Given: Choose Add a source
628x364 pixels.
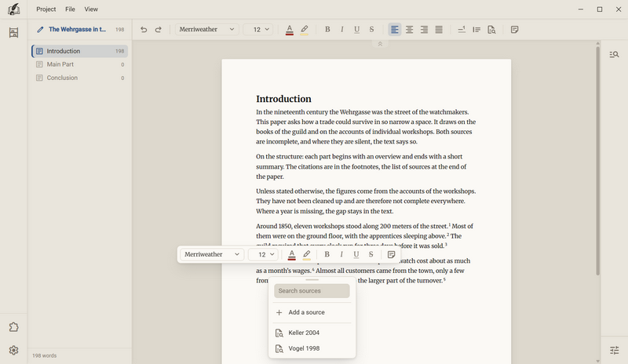Looking at the screenshot, I should pos(312,312).
